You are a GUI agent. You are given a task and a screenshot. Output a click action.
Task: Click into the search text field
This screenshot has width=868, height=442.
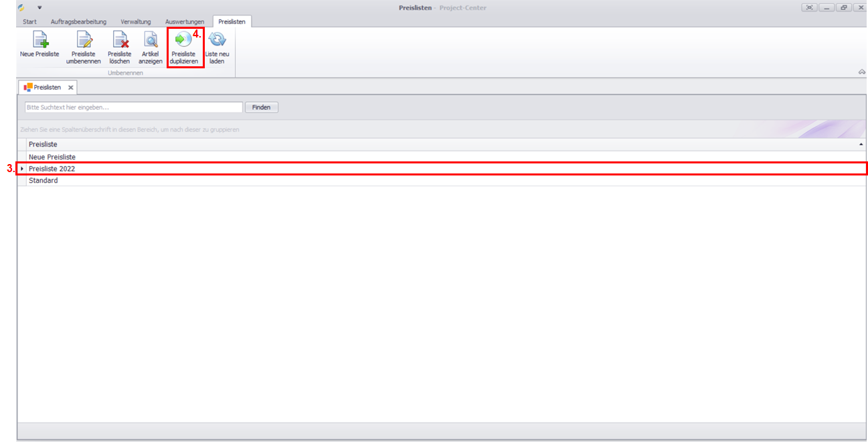pos(133,107)
